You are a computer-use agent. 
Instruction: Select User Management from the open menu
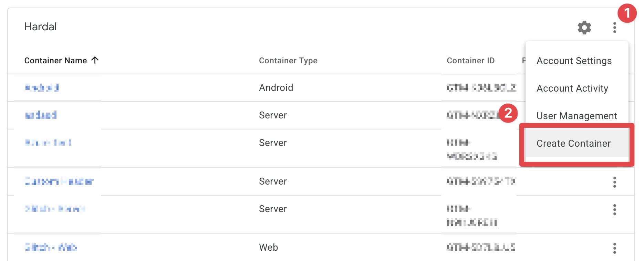(577, 116)
